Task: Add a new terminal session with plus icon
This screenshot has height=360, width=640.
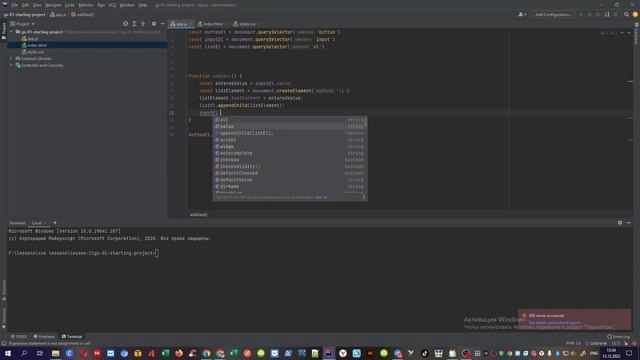Action: (x=55, y=223)
